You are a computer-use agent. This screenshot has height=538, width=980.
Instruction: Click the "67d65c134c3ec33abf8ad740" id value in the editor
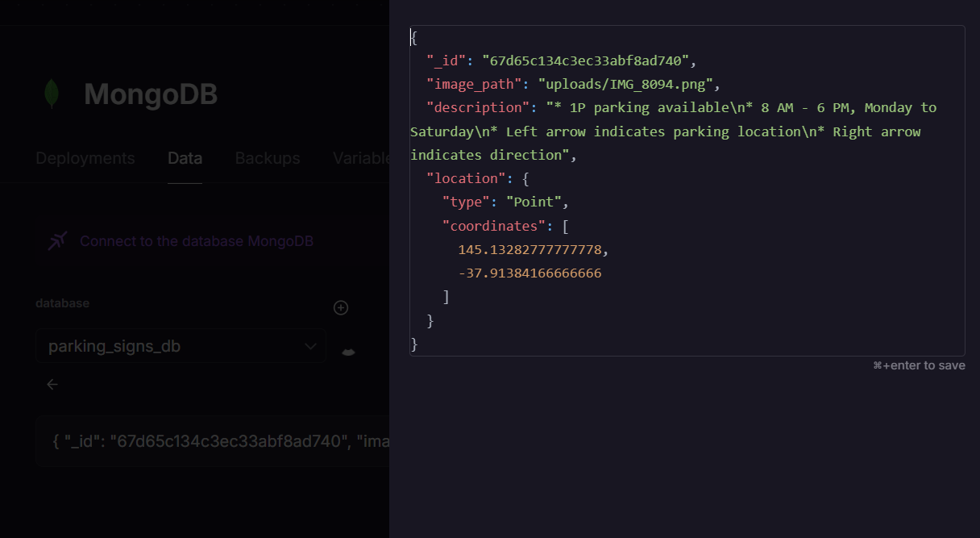coord(585,60)
